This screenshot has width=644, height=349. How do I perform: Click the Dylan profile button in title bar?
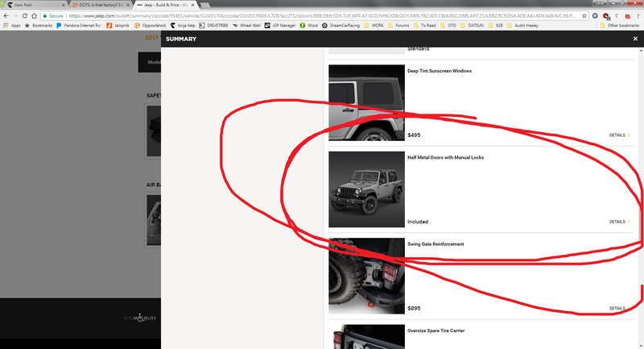(599, 3)
